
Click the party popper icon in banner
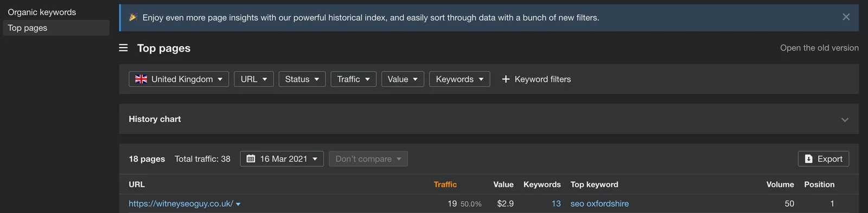(133, 17)
